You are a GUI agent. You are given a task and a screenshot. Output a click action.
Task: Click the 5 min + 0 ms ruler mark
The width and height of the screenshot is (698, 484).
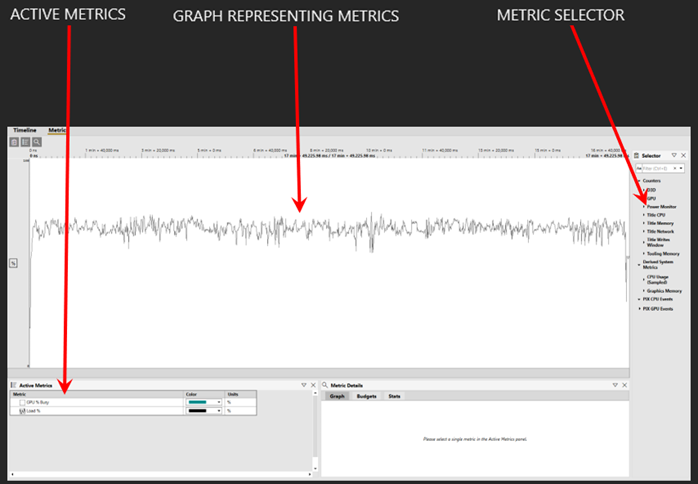[x=209, y=150]
